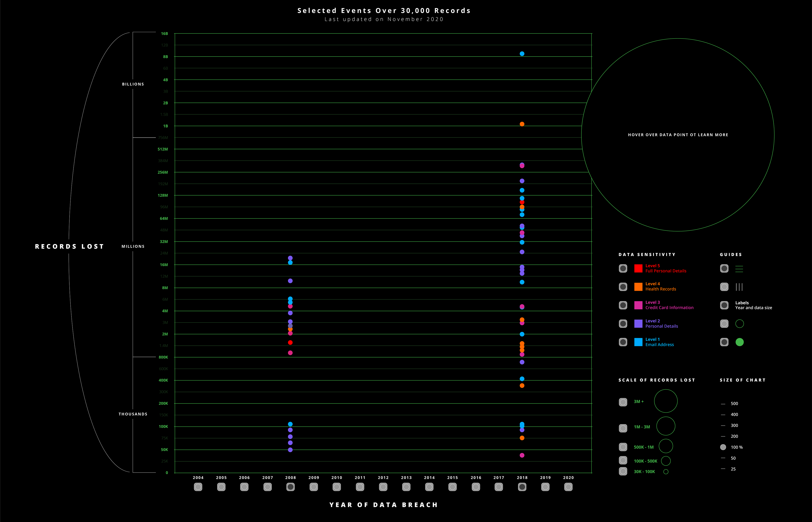Toggle Level 4 Health Records filter
812x522 pixels.
coord(623,287)
